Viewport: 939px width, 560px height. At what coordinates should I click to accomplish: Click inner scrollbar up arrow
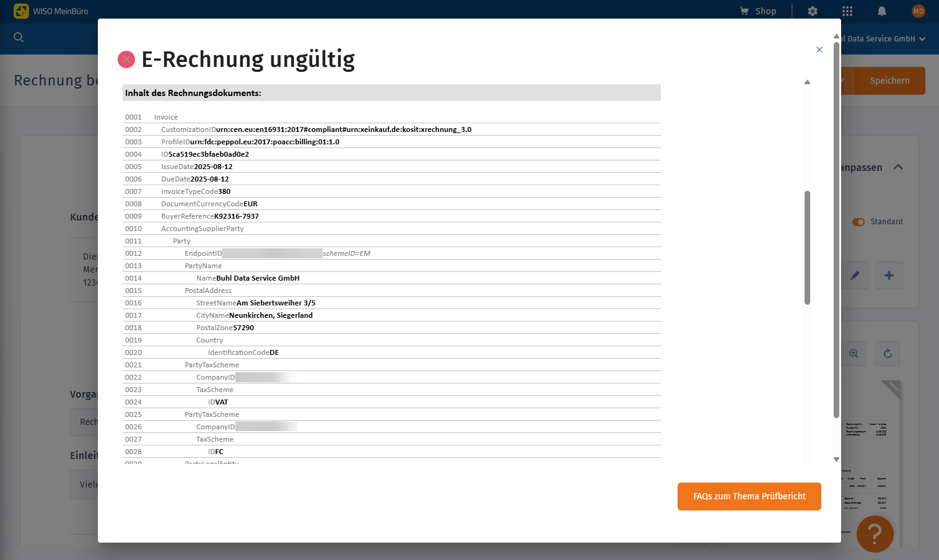pyautogui.click(x=807, y=82)
